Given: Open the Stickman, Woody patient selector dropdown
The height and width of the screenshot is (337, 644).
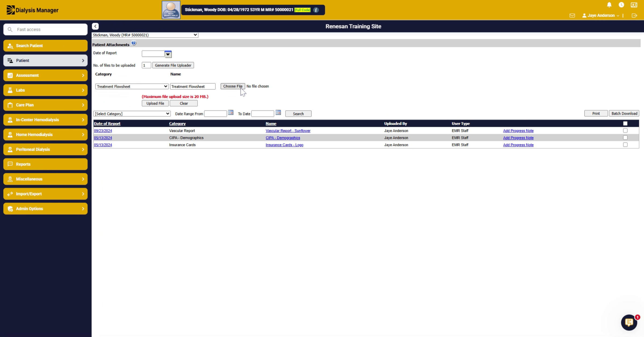Looking at the screenshot, I should [x=145, y=35].
